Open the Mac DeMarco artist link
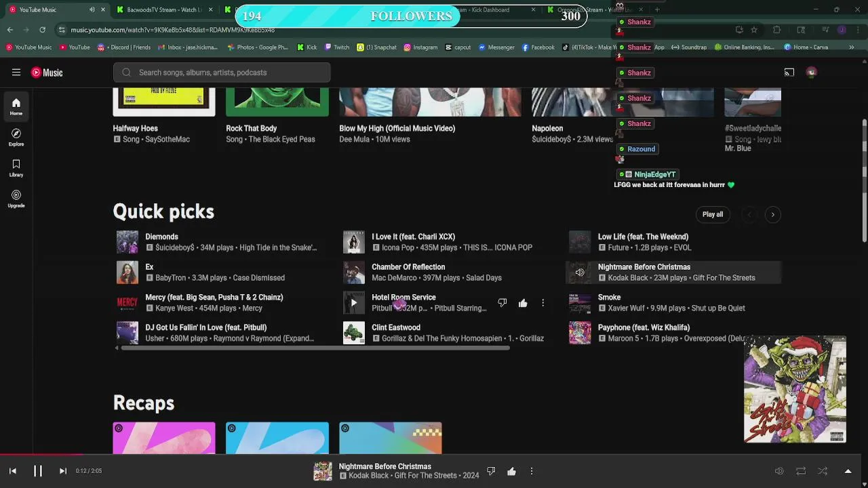 (395, 278)
